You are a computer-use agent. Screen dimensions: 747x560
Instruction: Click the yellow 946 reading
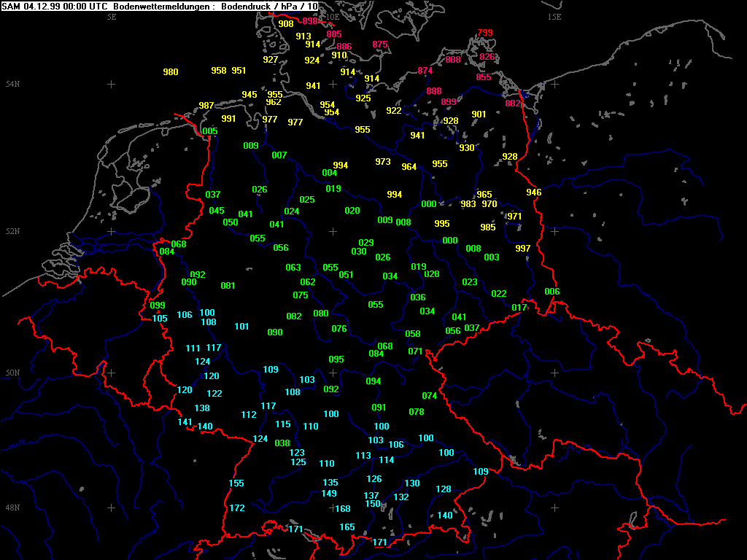pos(534,192)
